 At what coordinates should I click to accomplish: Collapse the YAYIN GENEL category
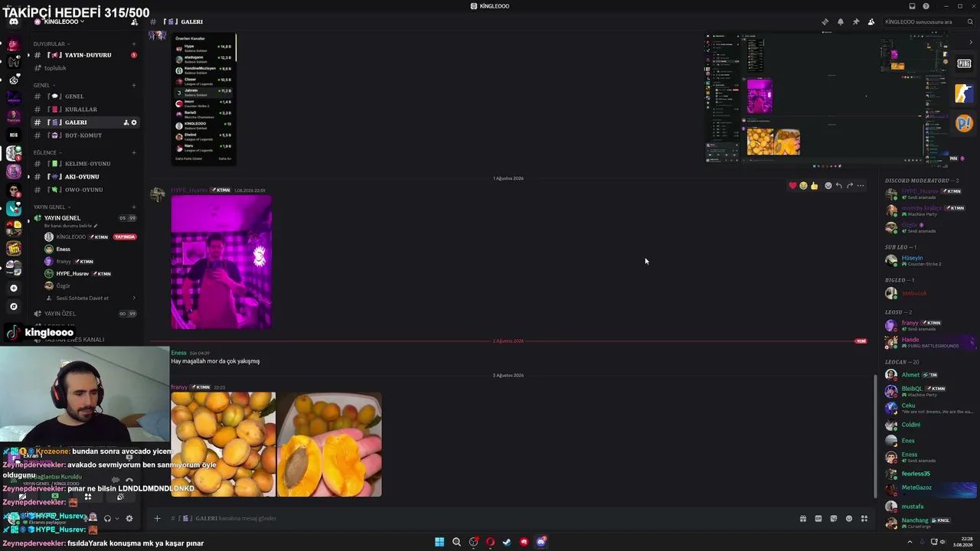(x=51, y=207)
